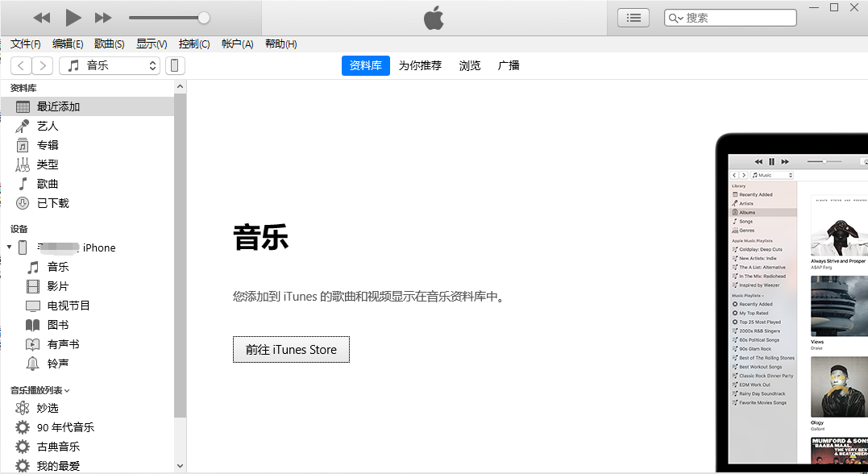Image resolution: width=868 pixels, height=474 pixels.
Task: Open the 编辑(E) menu
Action: pos(68,44)
